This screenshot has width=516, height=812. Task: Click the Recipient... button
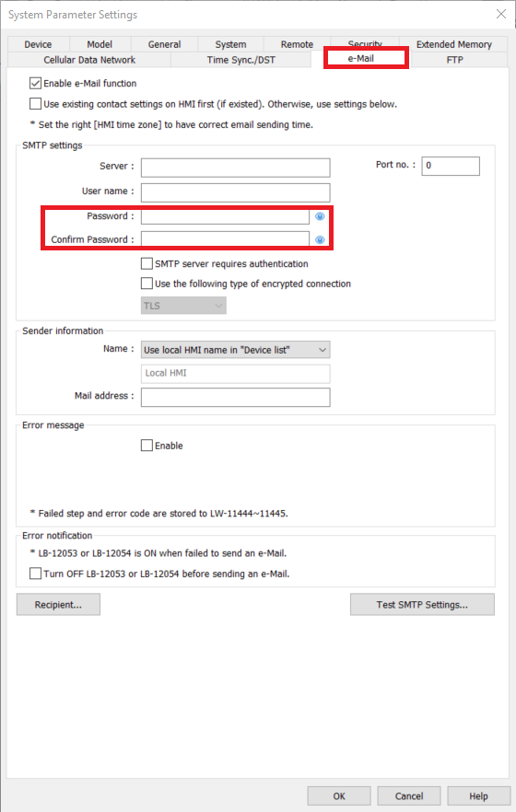point(58,604)
